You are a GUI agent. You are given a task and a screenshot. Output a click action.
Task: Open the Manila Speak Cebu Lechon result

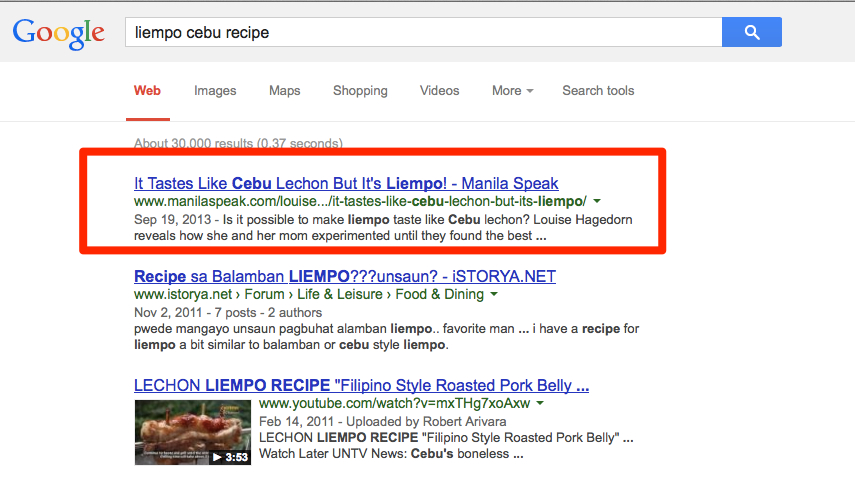coord(346,184)
